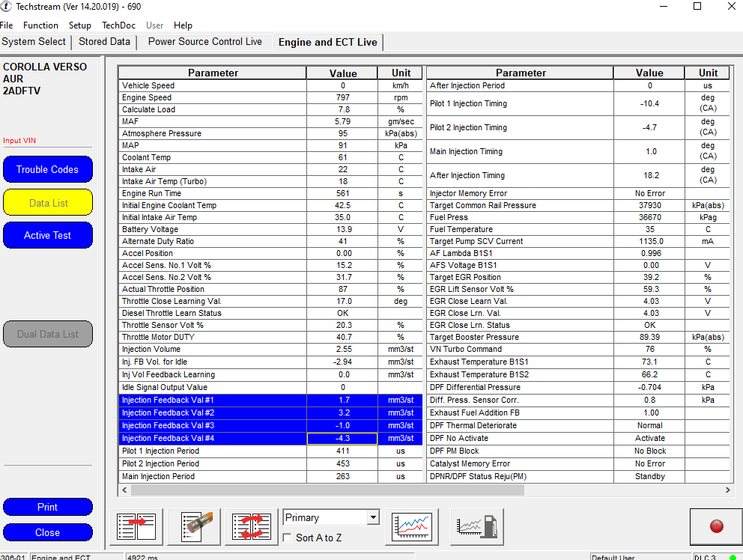Viewport: 743px width, 560px height.
Task: Switch to Power Source Control Live tab
Action: [204, 42]
